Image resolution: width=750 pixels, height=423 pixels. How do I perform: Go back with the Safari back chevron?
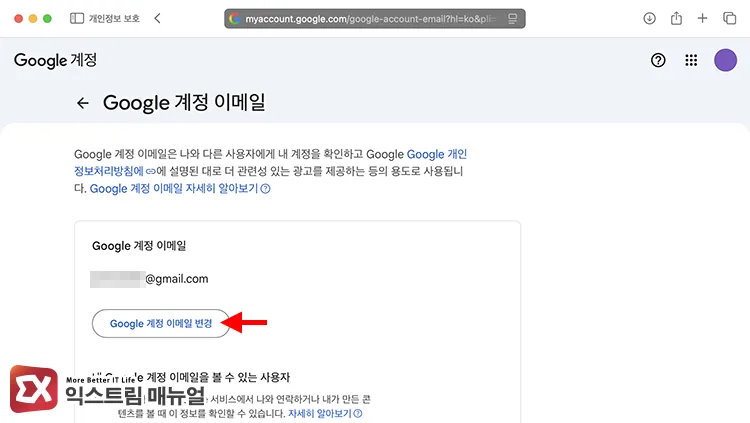157,19
